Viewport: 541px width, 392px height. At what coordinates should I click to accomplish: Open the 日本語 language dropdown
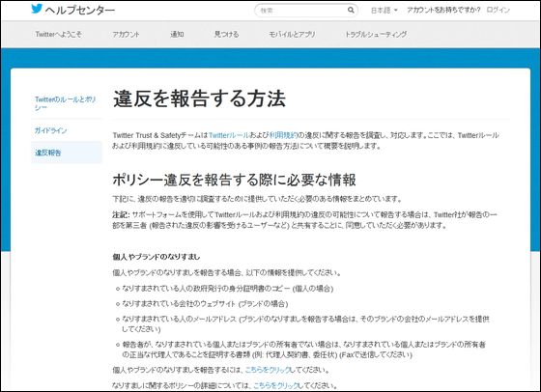point(384,11)
